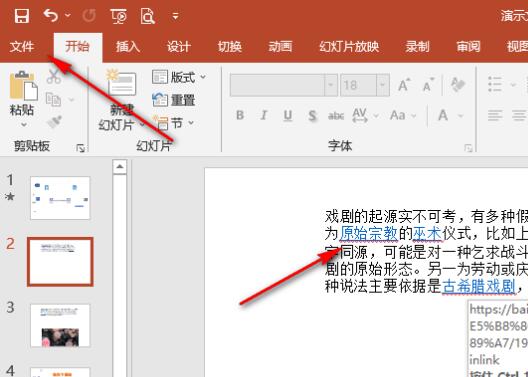This screenshot has width=528, height=377.
Task: Click the font size box showing 18
Action: coord(359,85)
